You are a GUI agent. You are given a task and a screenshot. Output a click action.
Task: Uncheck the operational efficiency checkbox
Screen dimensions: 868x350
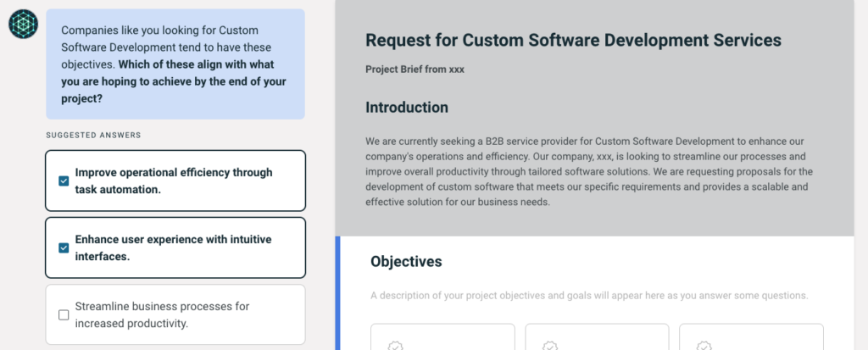tap(64, 181)
